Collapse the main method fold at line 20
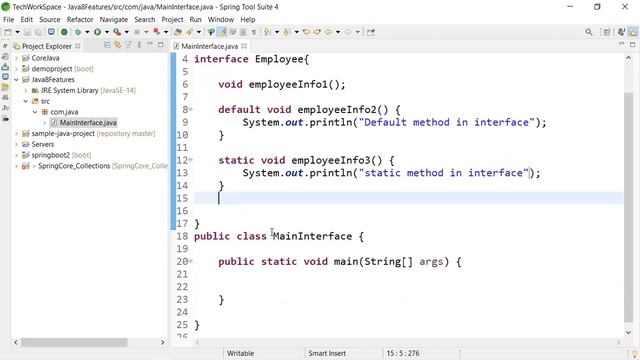This screenshot has width=640, height=360. tap(191, 261)
